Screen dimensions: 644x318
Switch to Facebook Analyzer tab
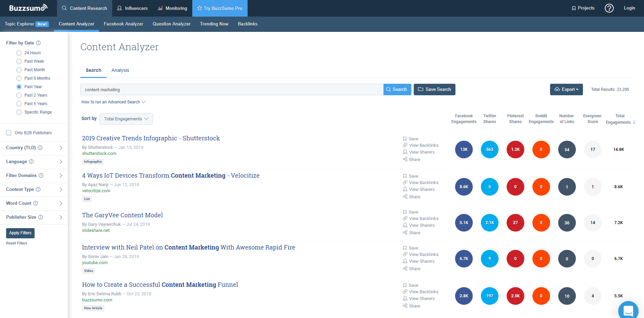[x=123, y=24]
